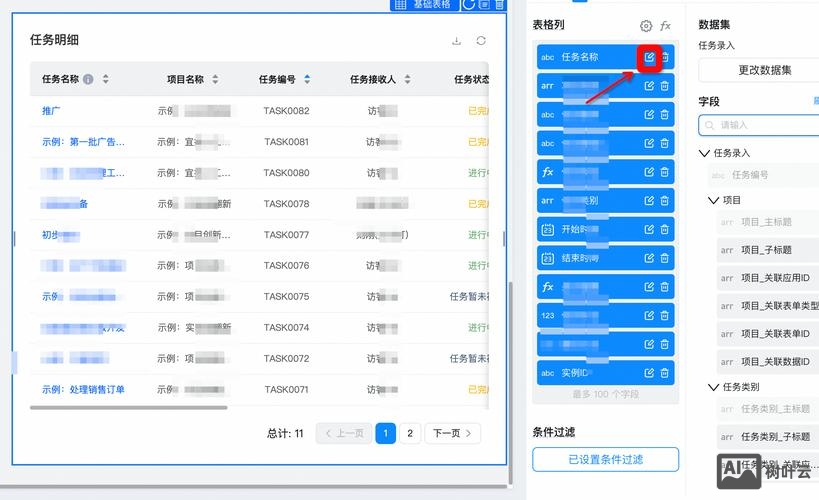
Task: Sort table by 任务名称 column
Action: click(106, 79)
